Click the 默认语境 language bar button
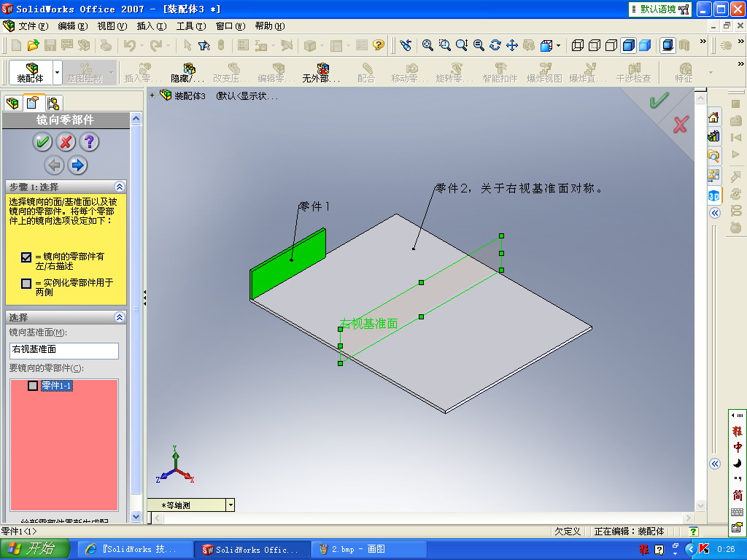The image size is (747, 560). coord(659,9)
